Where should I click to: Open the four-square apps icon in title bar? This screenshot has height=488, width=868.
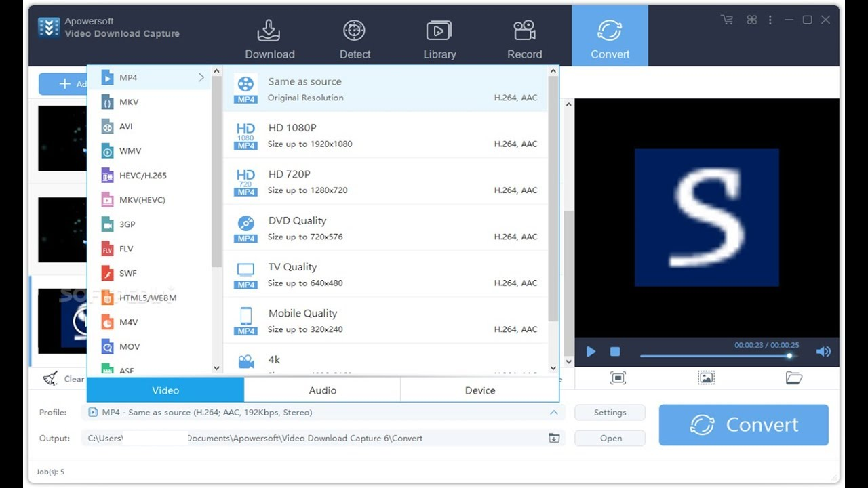pos(751,20)
